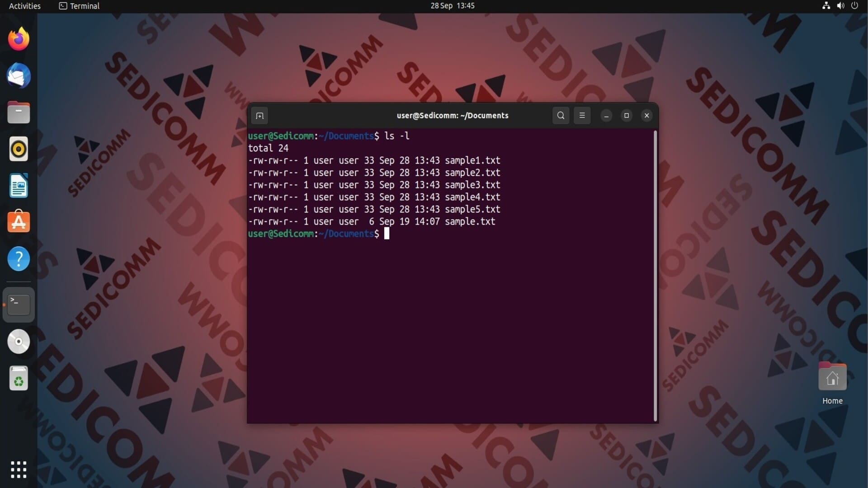Open a new tab in the terminal
868x488 pixels.
click(259, 116)
